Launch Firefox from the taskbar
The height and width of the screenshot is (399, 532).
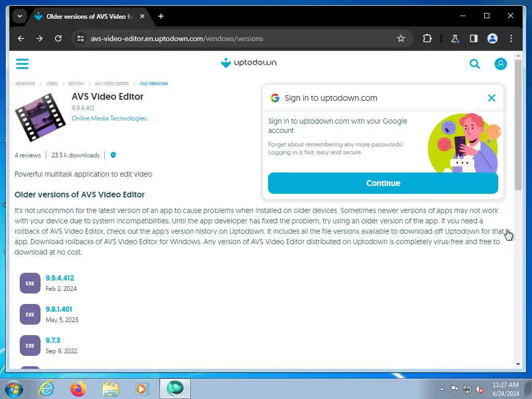point(78,389)
